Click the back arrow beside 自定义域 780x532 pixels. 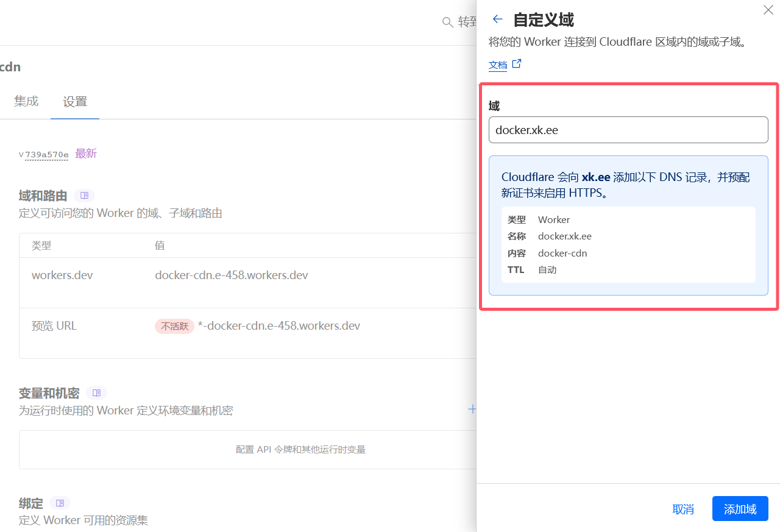[x=498, y=19]
